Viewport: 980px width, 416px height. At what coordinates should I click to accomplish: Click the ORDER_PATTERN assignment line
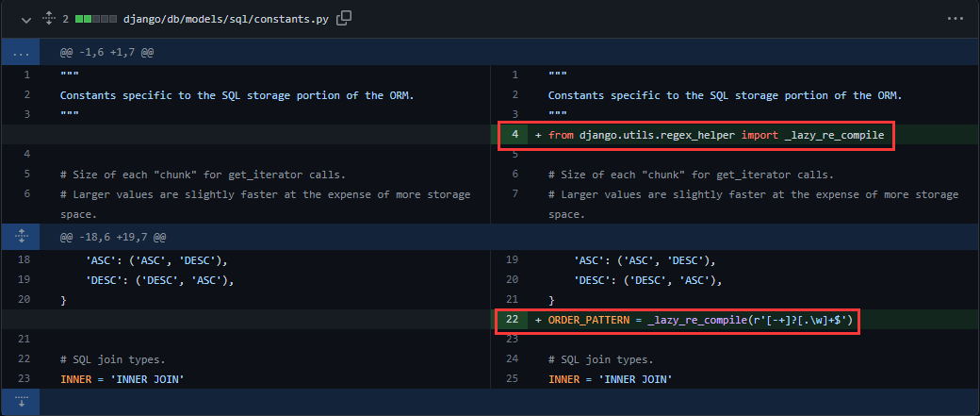click(700, 320)
